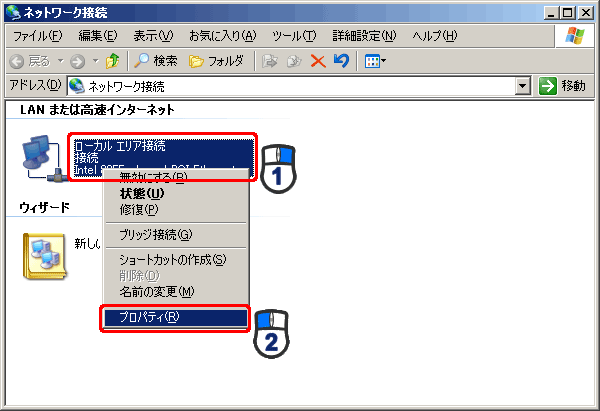
Task: Minimize the ネットワーク接続 window
Action: (551, 13)
